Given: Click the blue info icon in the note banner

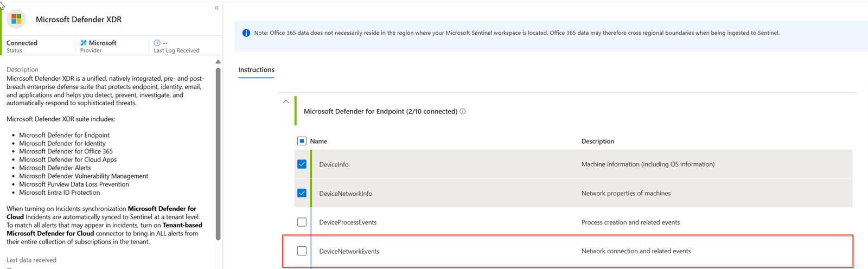Looking at the screenshot, I should [246, 33].
